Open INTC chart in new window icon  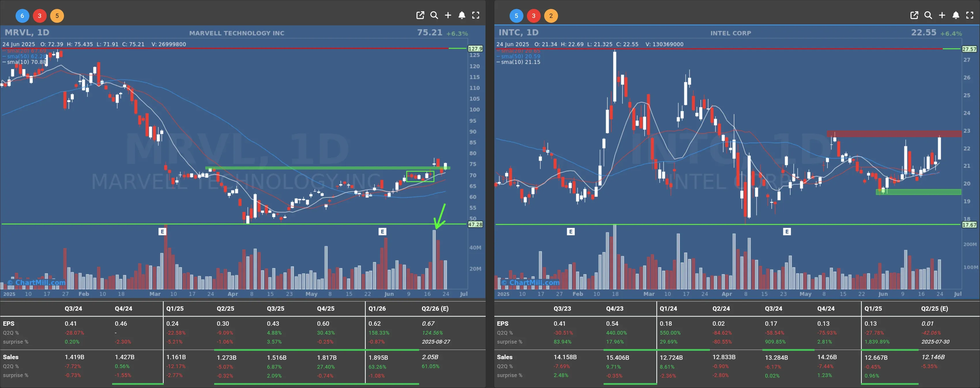click(914, 15)
